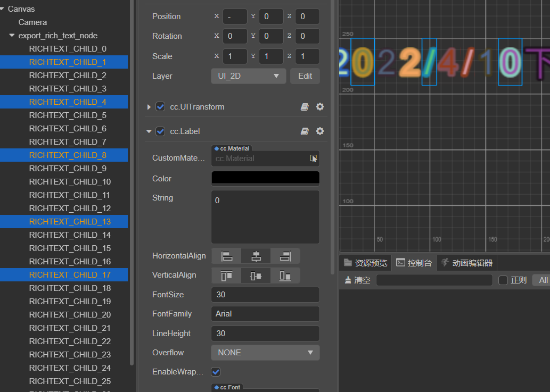Open cc.Label help documentation book icon
This screenshot has width=550, height=392.
point(305,131)
